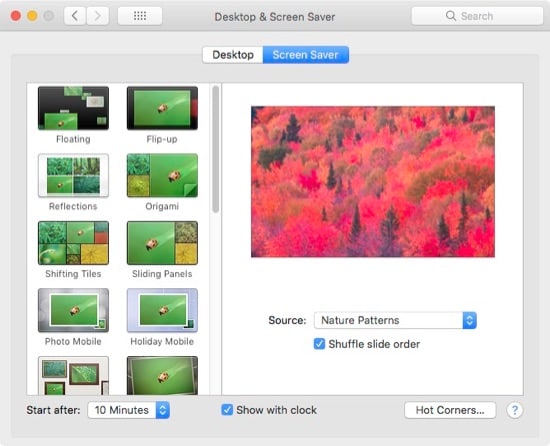Image resolution: width=550 pixels, height=446 pixels.
Task: Select the Screen Saver tab
Action: (306, 55)
